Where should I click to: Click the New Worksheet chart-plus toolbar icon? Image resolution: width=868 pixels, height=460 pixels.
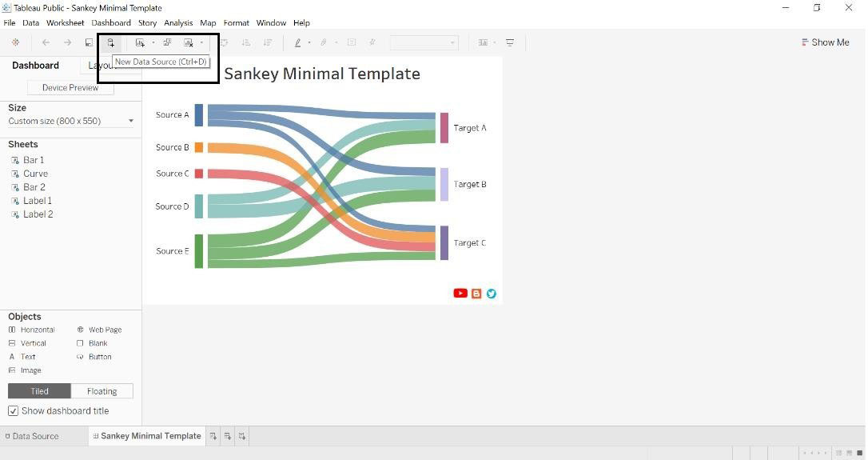point(140,42)
